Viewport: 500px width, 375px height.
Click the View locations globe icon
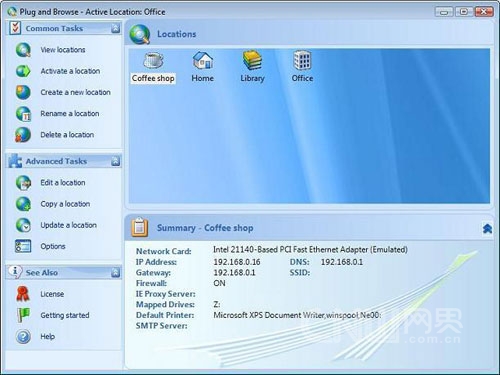(23, 50)
